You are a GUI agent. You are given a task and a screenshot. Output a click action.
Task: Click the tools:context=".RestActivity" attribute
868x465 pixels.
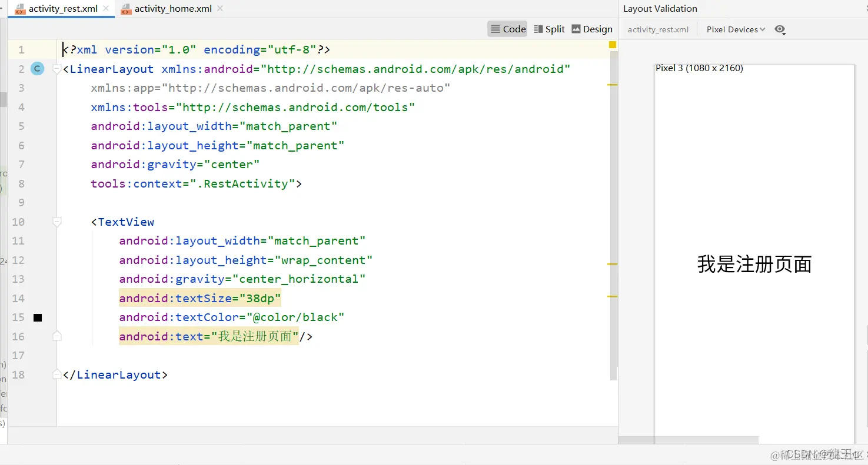tap(192, 184)
